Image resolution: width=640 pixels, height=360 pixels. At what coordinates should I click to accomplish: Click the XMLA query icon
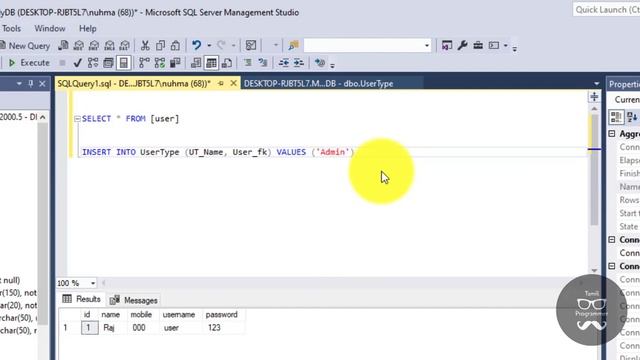click(x=109, y=45)
